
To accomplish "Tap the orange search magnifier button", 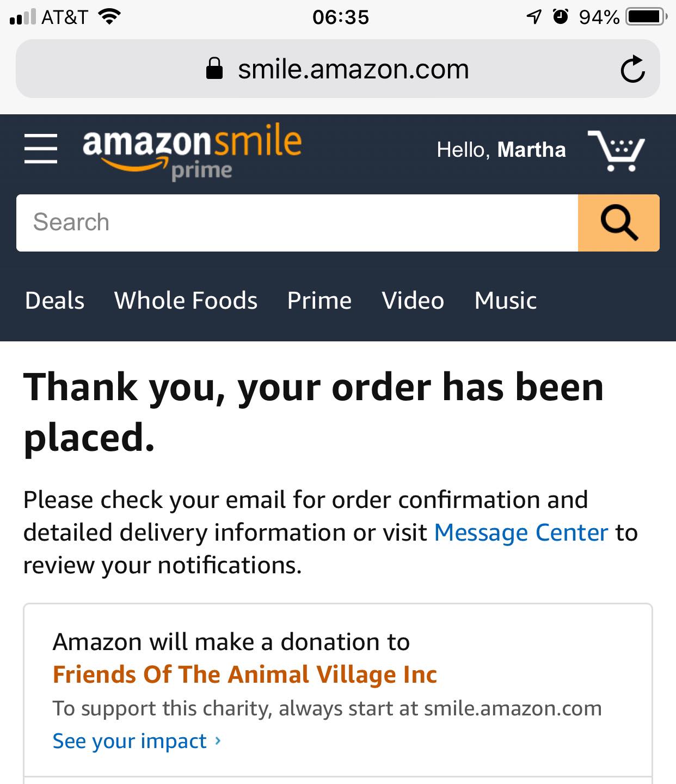I will (619, 223).
